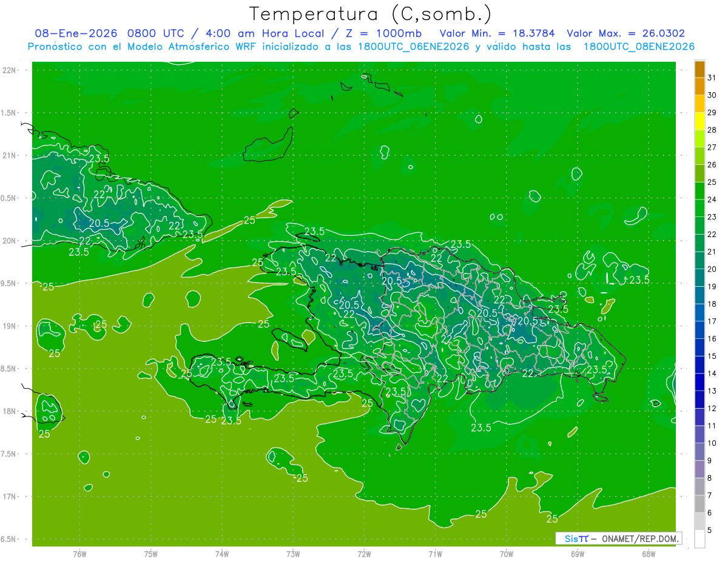
Task: Click the "0800 UTC" time in header
Action: pyautogui.click(x=157, y=33)
